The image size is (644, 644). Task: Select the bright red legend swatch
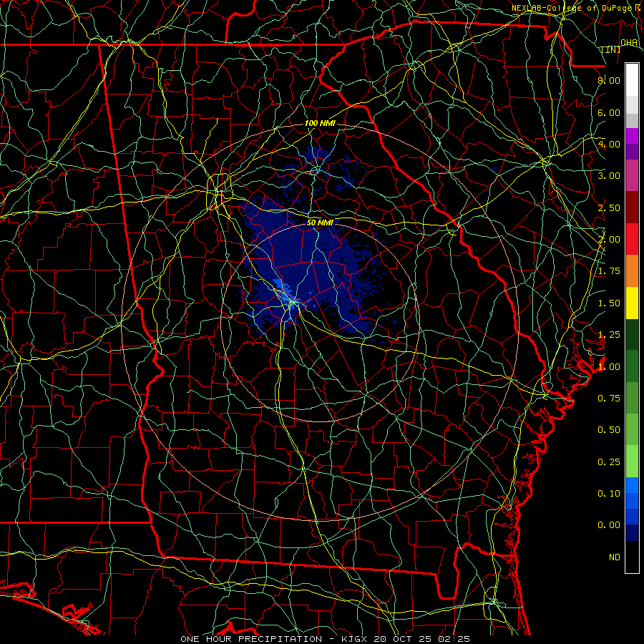point(632,239)
